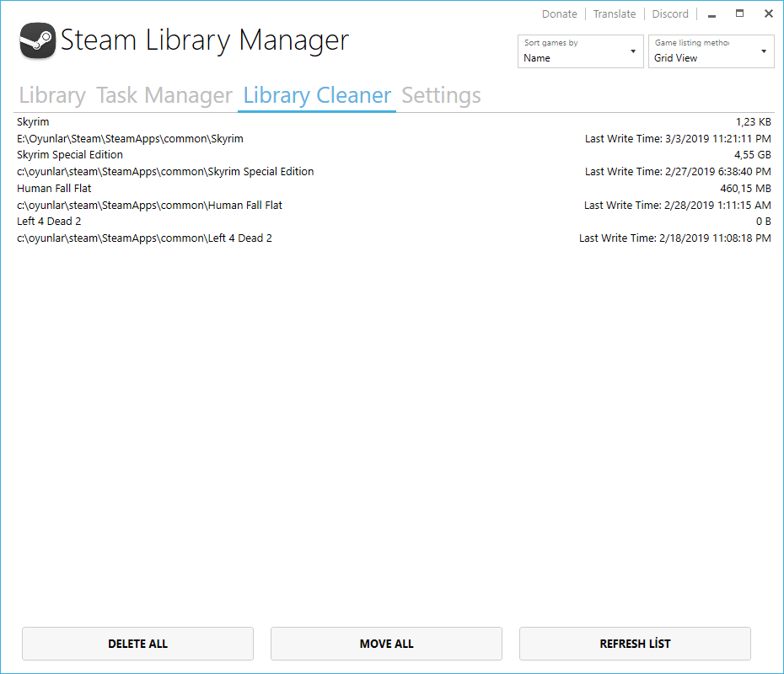
Task: Select the Human Fall Flat entry name
Action: coord(54,189)
